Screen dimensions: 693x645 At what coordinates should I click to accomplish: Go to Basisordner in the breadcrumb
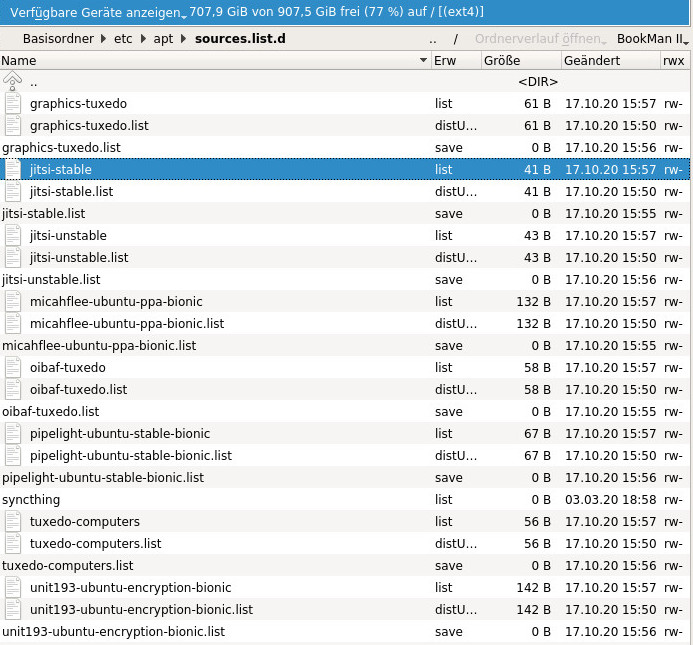click(x=58, y=39)
